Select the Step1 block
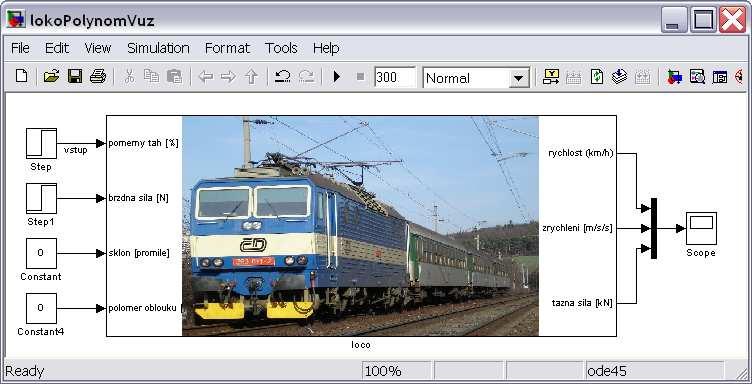 pos(41,198)
